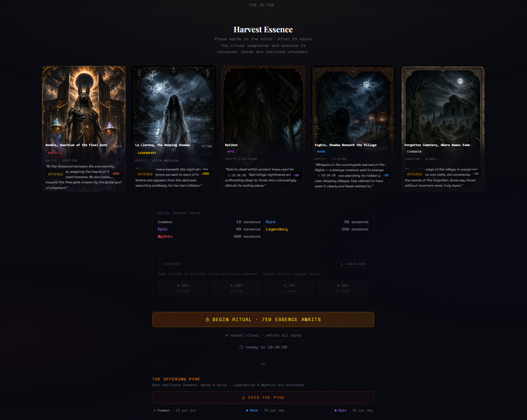Click the Feed the Pyre button
Screen dimensions: 527x420
tap(263, 398)
